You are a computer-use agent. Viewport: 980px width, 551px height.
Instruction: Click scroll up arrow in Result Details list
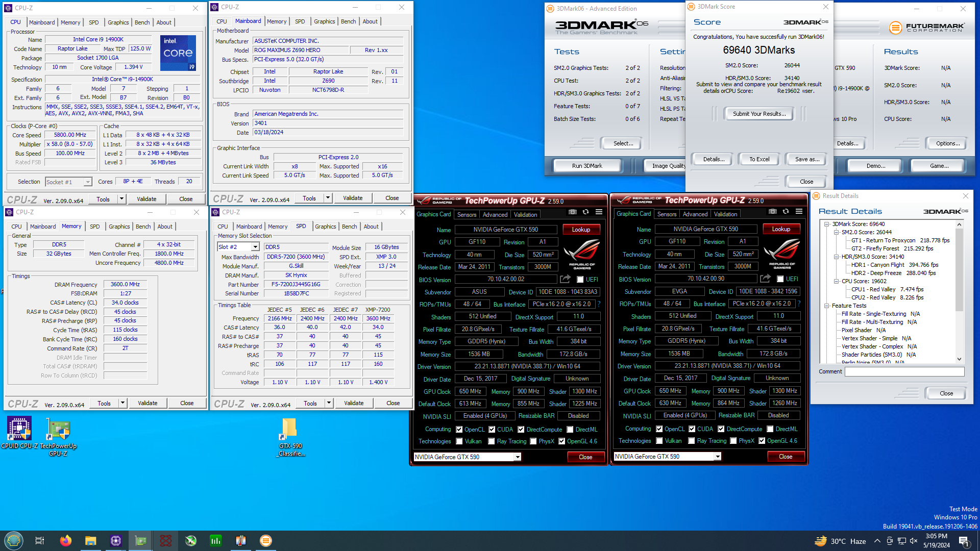[x=959, y=224]
